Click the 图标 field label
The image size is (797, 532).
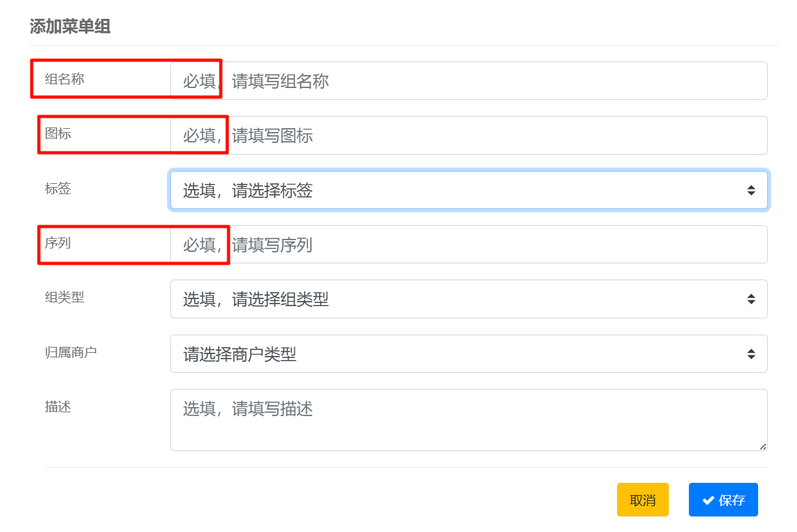58,134
